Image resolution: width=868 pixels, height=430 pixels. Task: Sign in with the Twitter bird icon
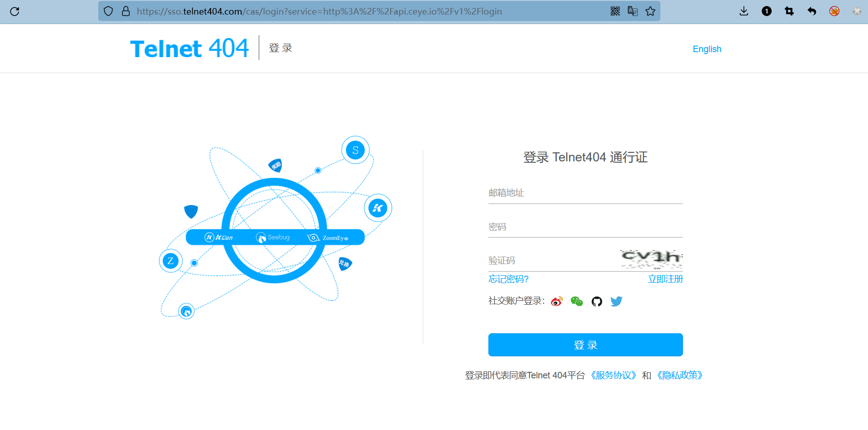click(616, 301)
